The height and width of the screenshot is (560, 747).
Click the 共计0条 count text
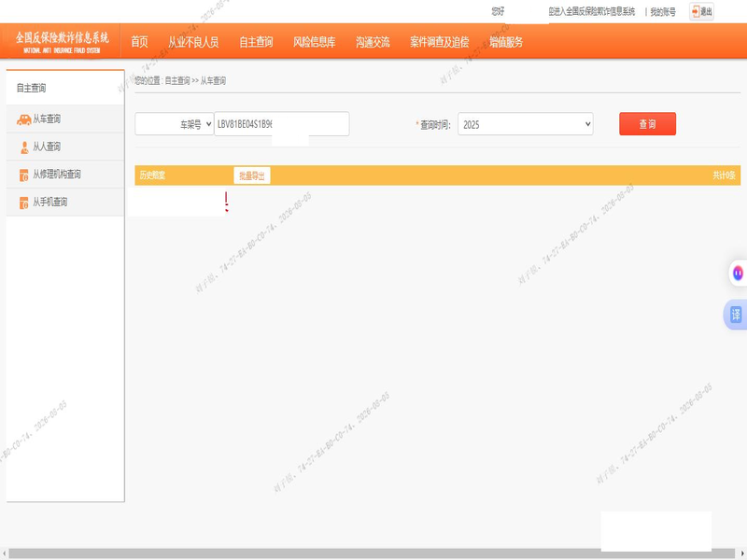[724, 175]
